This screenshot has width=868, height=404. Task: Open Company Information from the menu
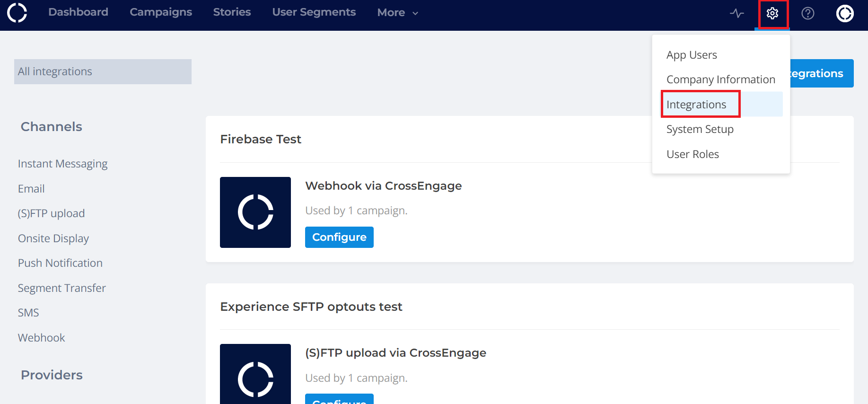pos(720,79)
